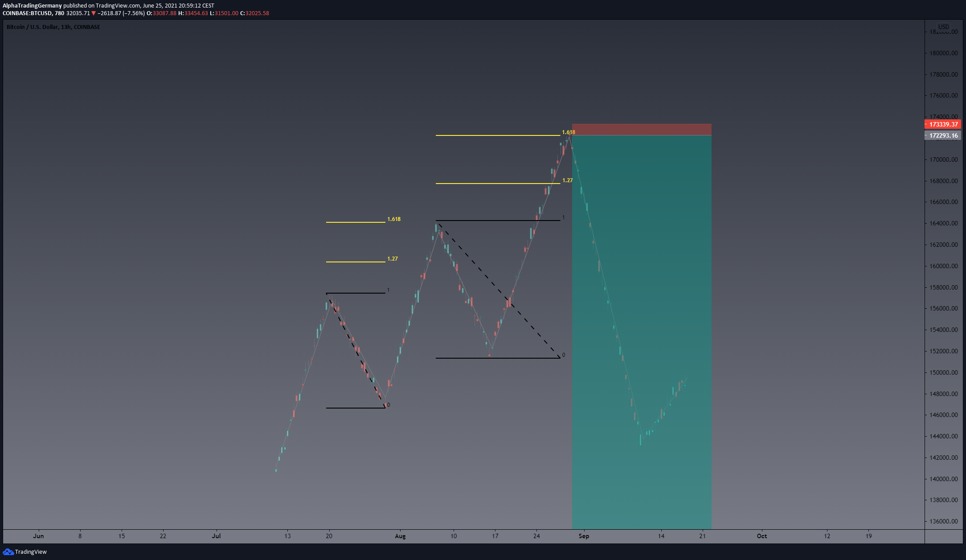Click the 144000.00 price axis value
The image size is (966, 560).
coord(944,436)
